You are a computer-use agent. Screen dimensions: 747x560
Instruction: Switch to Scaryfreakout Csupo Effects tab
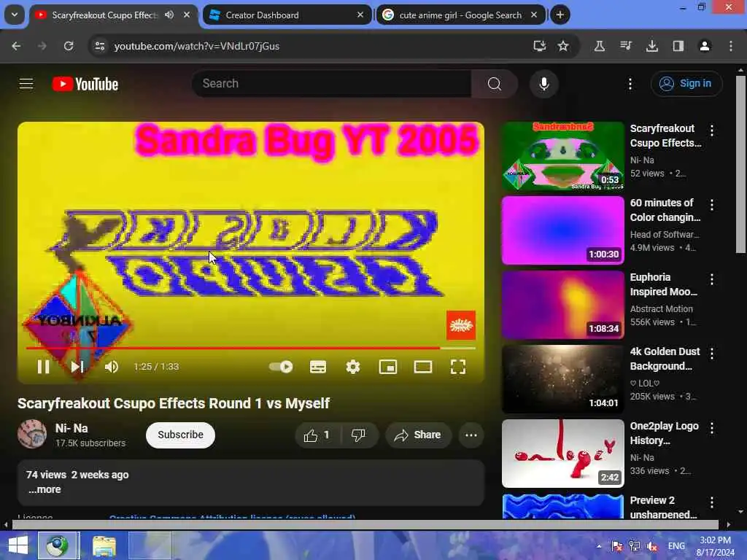pos(104,15)
